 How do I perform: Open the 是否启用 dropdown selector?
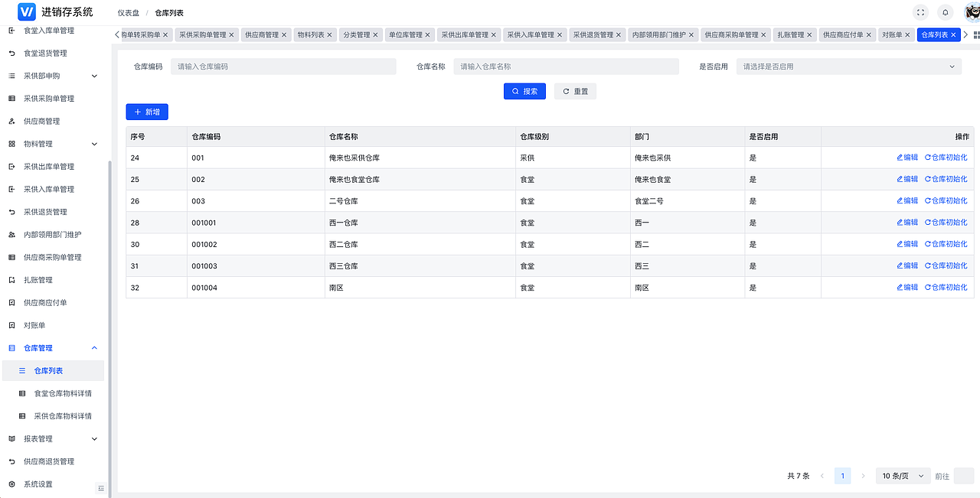point(848,66)
